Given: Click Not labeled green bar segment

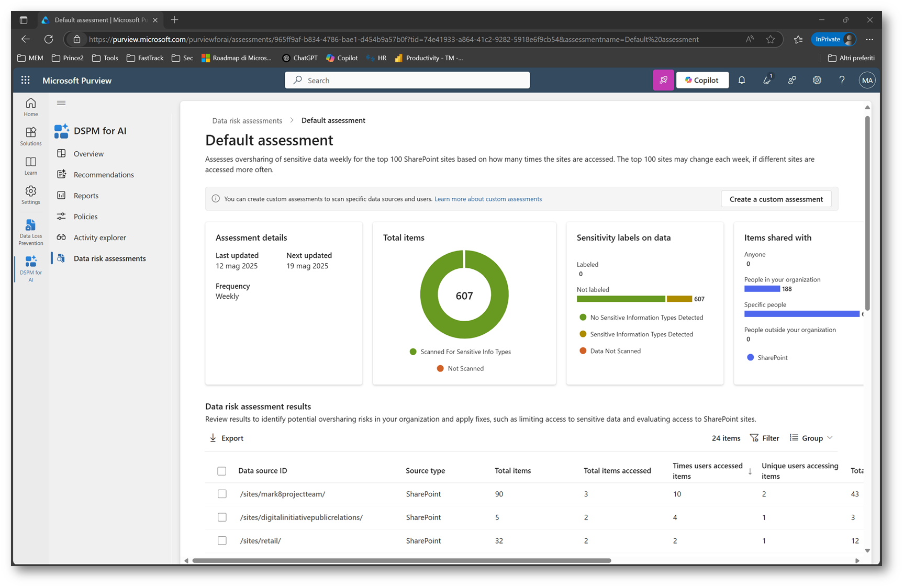Looking at the screenshot, I should [x=621, y=299].
